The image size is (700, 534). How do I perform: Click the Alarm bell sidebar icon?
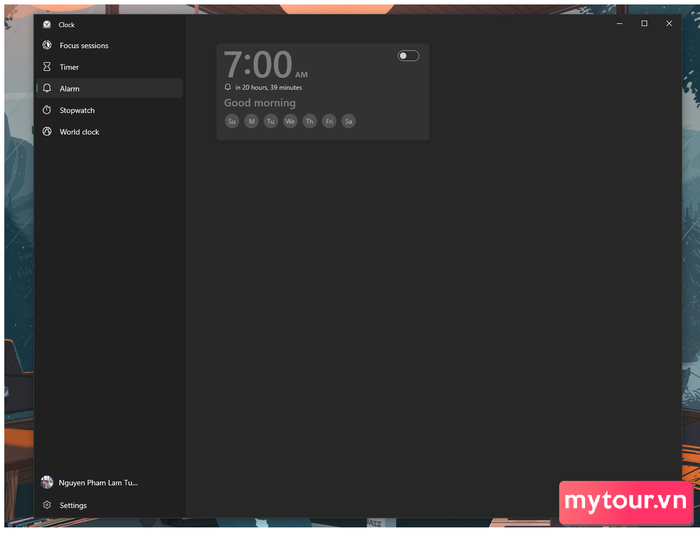pos(47,88)
